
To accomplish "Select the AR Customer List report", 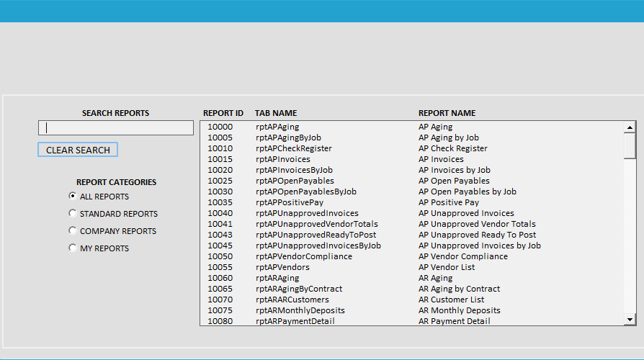I will coord(451,300).
